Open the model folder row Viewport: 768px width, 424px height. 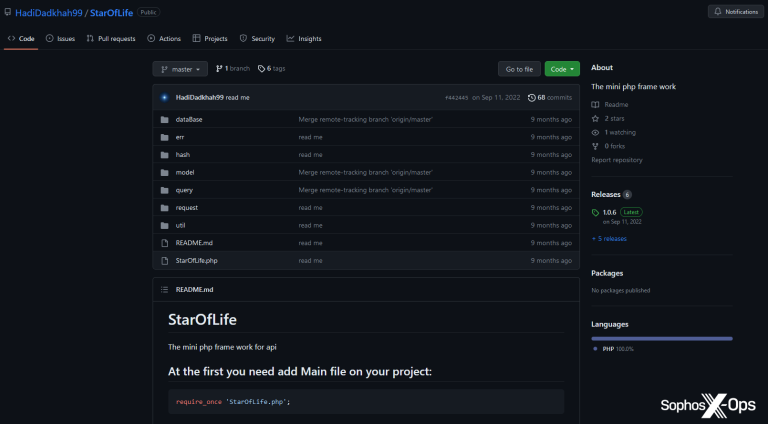tap(366, 172)
